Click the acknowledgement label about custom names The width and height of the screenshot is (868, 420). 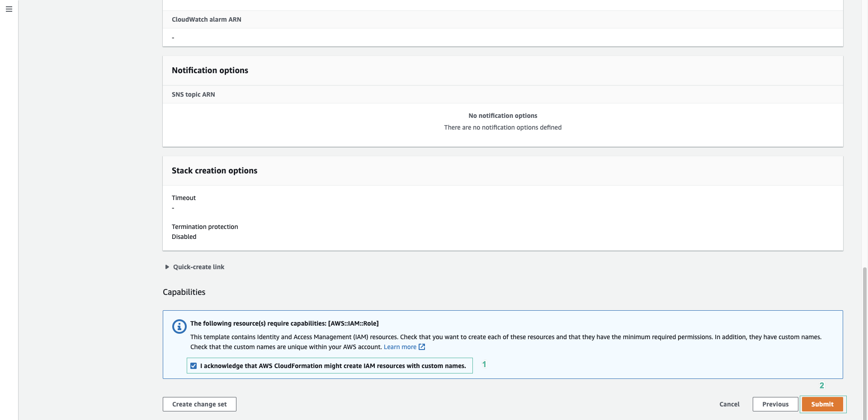(x=333, y=366)
